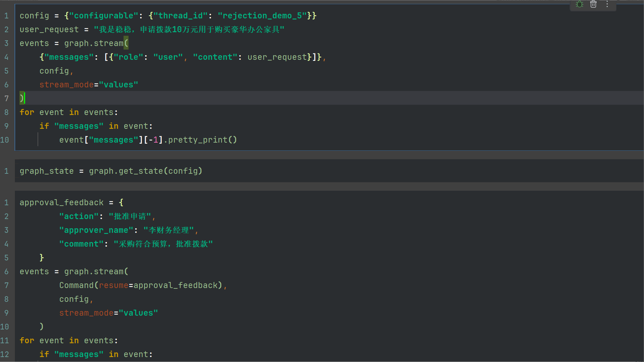The width and height of the screenshot is (644, 362).
Task: Click the Command( call in third cell
Action: coord(79,285)
